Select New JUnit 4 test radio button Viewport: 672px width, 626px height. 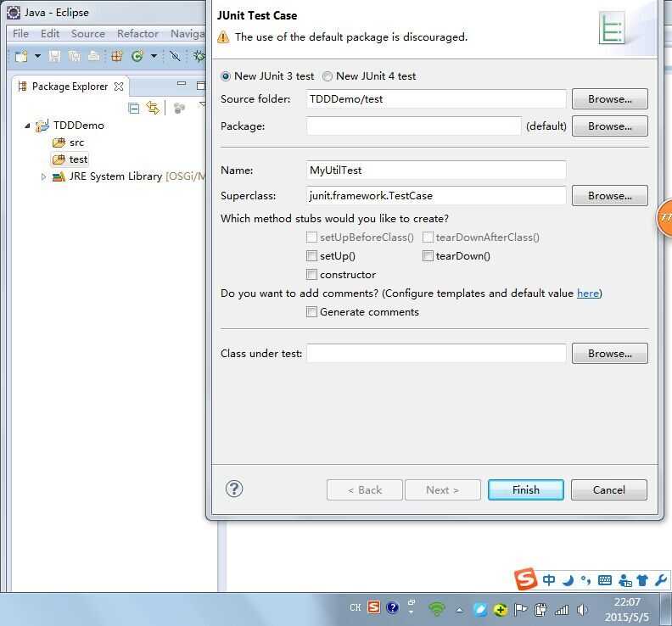click(x=328, y=76)
